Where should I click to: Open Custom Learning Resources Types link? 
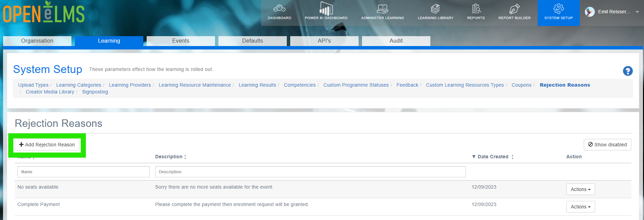coord(465,85)
